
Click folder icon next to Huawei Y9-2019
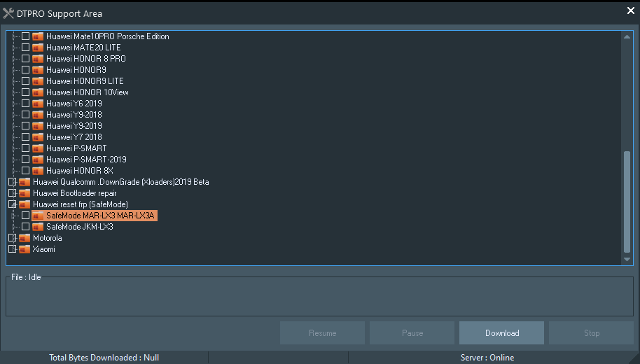[38, 126]
